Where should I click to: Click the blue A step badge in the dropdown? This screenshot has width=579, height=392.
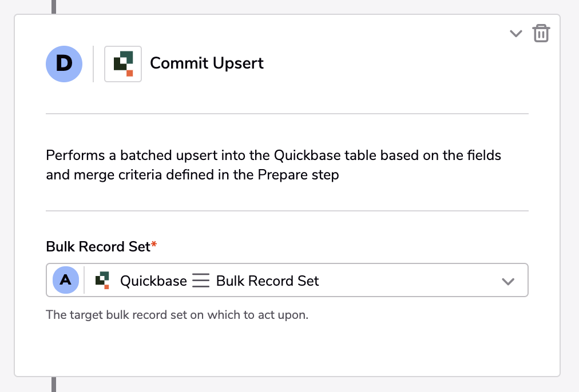[66, 280]
